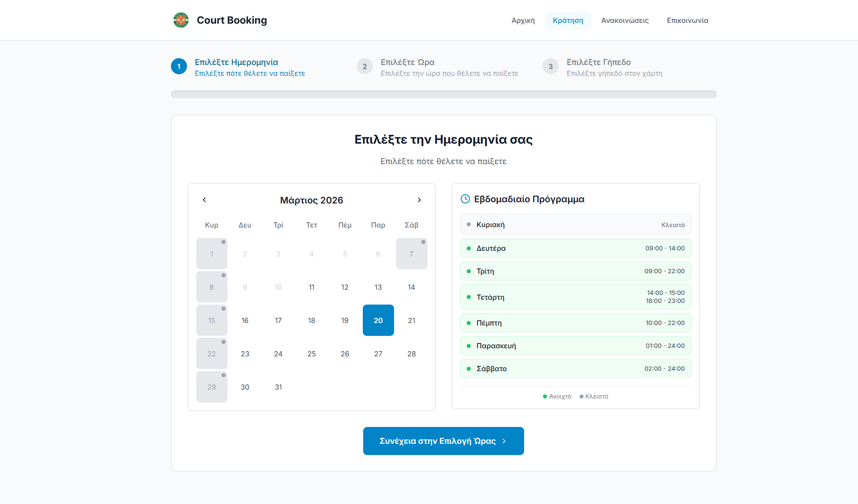
Task: Click the Ανοιχτό legend label
Action: pyautogui.click(x=560, y=396)
